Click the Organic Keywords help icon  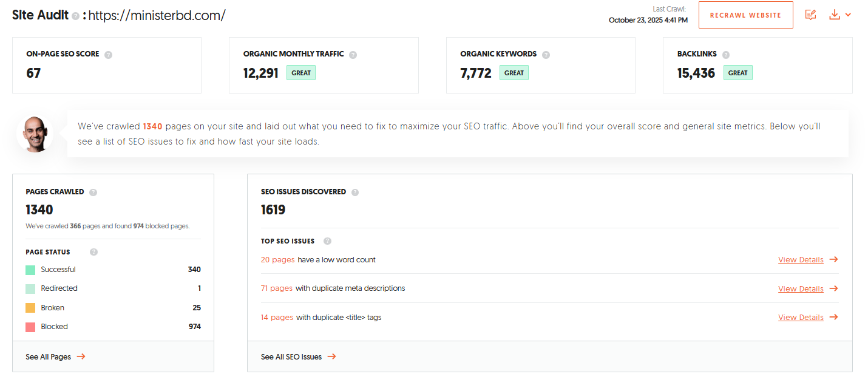coord(546,55)
